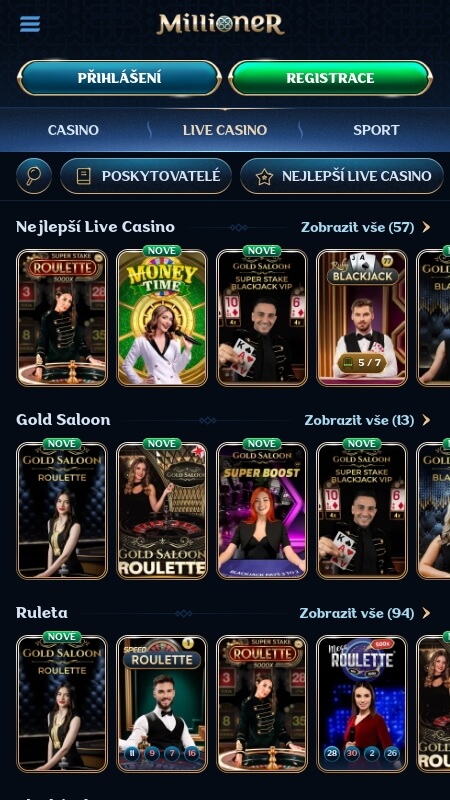Switch to the Casino tab
This screenshot has width=450, height=800.
click(x=73, y=130)
